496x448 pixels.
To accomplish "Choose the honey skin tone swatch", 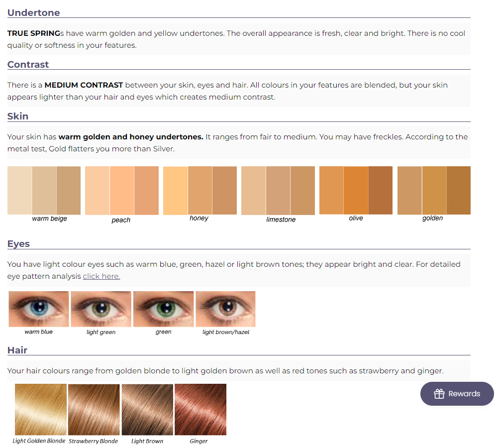I will [200, 190].
